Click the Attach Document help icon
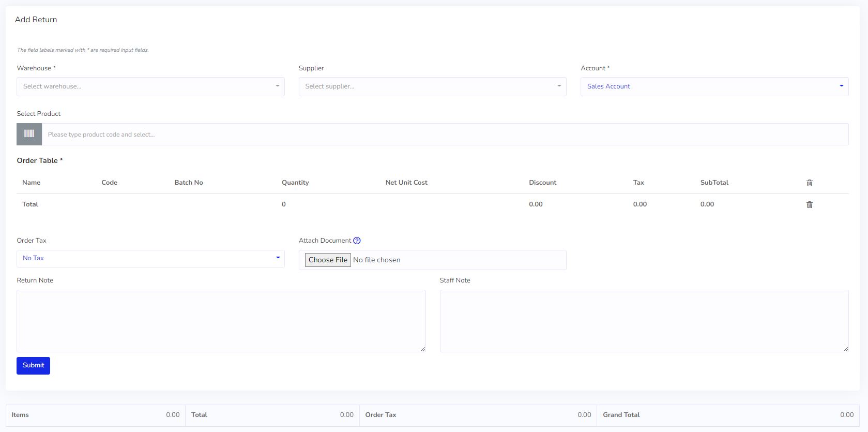This screenshot has height=432, width=868. point(357,241)
